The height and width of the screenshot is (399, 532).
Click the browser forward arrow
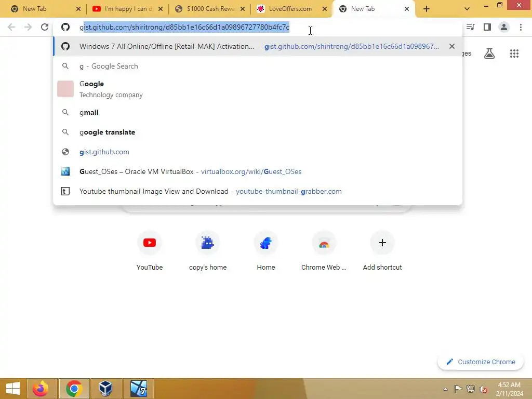28,27
